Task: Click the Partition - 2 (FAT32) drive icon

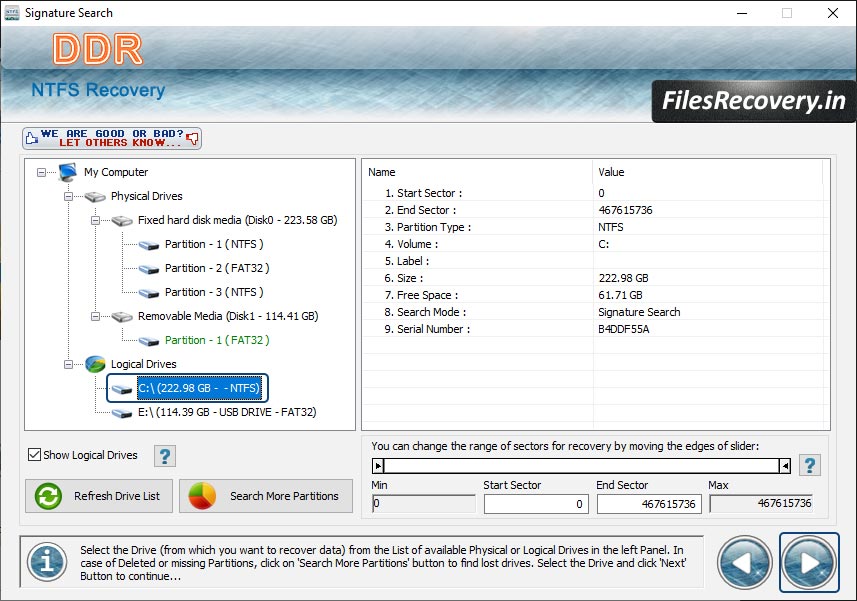Action: tap(149, 269)
